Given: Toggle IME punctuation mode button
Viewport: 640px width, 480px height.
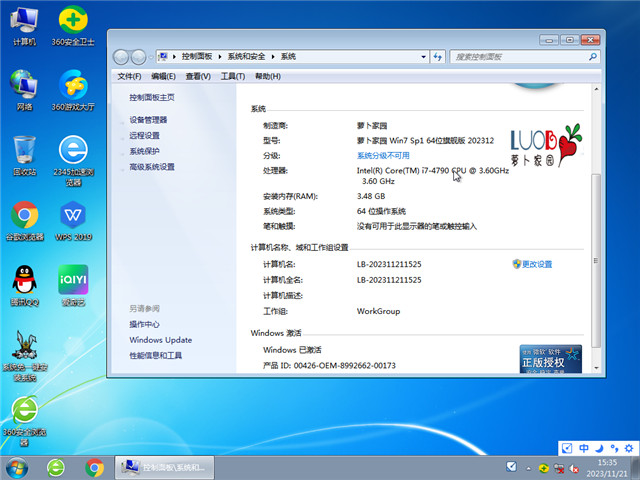Looking at the screenshot, I should point(614,449).
